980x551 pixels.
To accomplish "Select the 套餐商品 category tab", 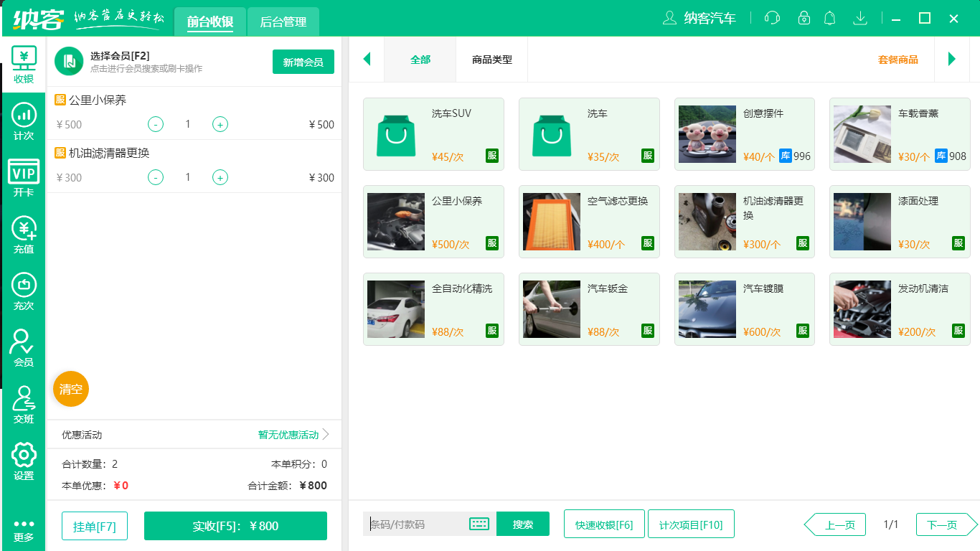I will [898, 60].
